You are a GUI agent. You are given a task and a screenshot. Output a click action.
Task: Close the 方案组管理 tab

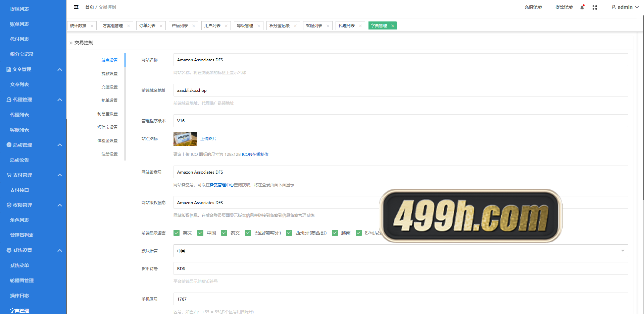(x=129, y=26)
